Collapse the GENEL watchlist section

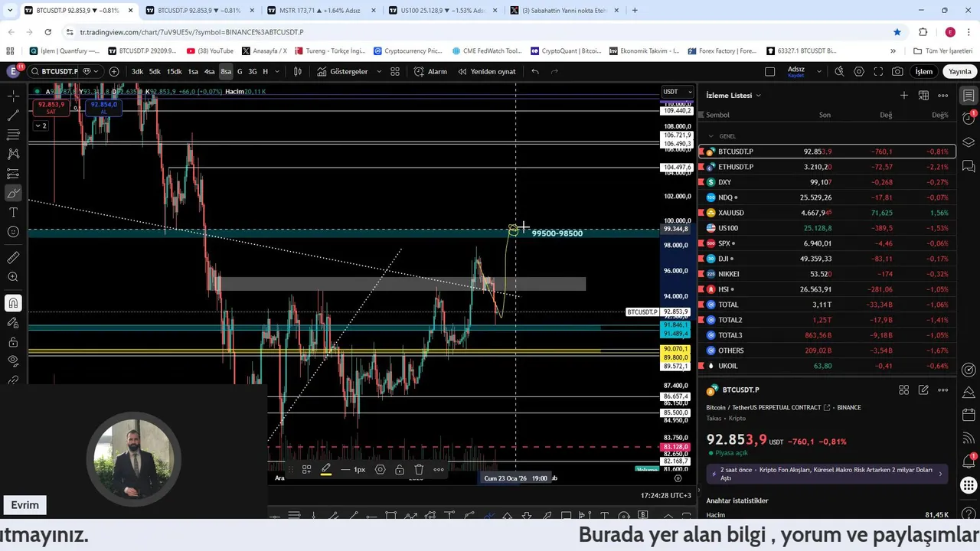[x=710, y=135]
